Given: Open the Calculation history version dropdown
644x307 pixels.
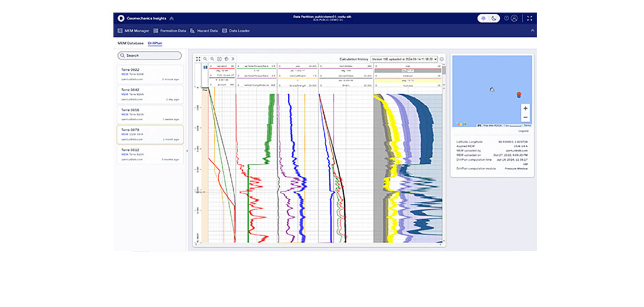Looking at the screenshot, I should point(403,59).
